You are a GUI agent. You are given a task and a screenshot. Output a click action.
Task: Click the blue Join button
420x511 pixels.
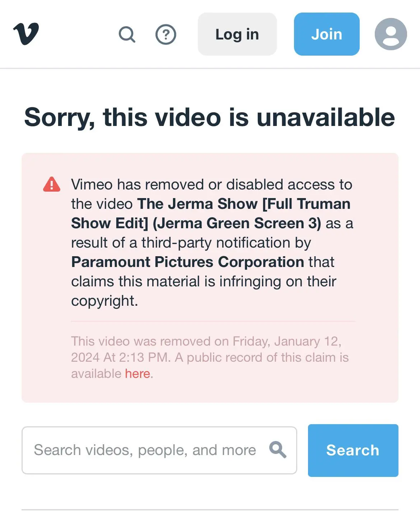pos(327,34)
